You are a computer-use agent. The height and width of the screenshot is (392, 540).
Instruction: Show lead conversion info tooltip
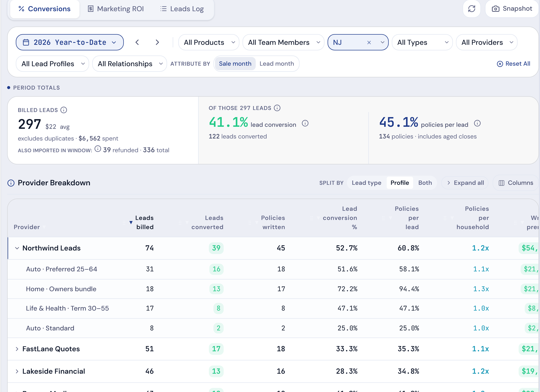pyautogui.click(x=305, y=123)
